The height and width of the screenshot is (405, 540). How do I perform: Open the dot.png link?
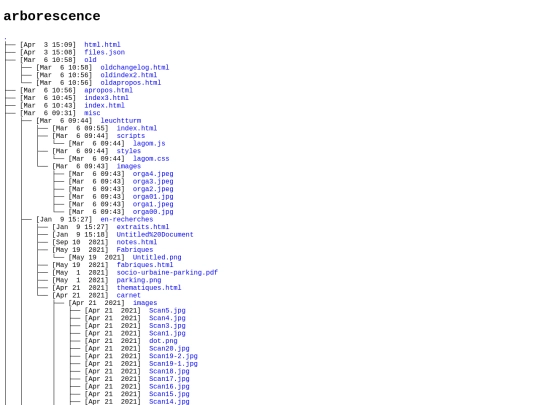[x=163, y=341]
